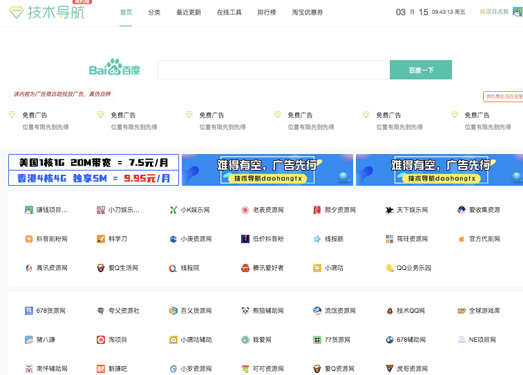Open the first 免费广告 ad slot
Screen dimensions: 523x375
pos(39,120)
